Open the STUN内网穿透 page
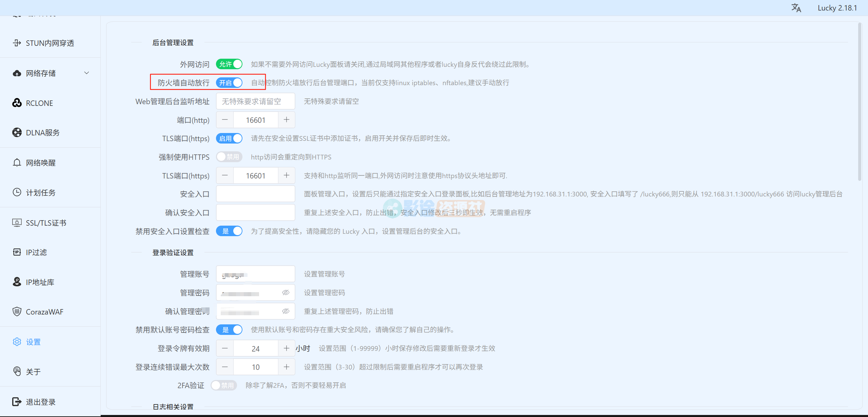This screenshot has width=868, height=417. 50,43
